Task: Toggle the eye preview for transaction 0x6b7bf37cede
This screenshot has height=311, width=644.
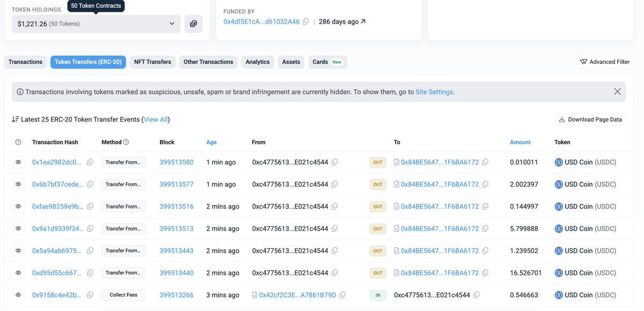Action: [x=18, y=184]
